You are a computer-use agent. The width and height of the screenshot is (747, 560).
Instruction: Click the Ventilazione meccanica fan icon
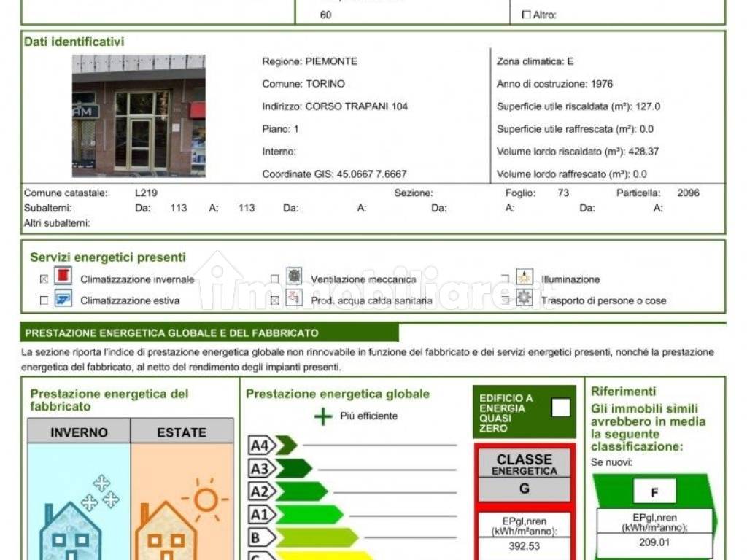point(294,276)
